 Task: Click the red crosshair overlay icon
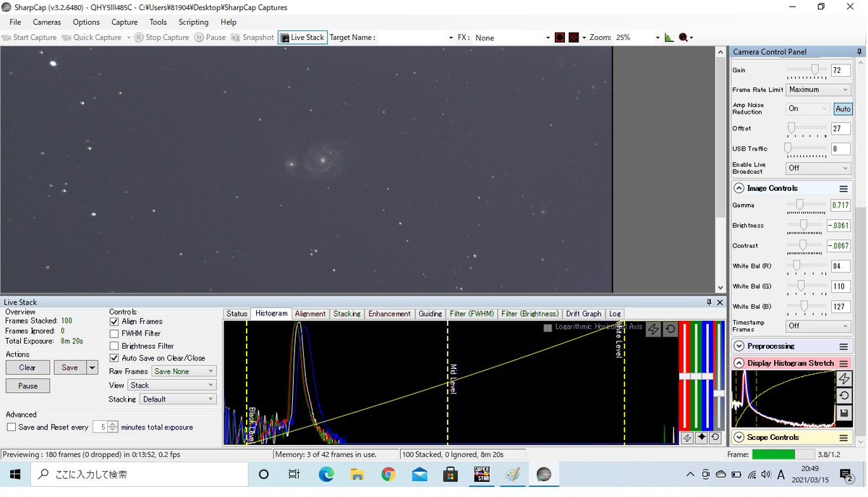pos(574,38)
